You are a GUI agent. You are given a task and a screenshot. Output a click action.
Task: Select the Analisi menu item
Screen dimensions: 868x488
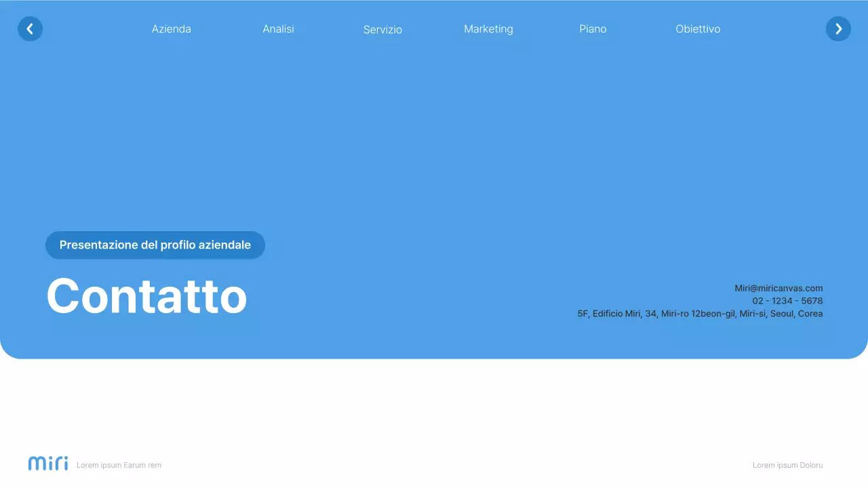coord(278,28)
